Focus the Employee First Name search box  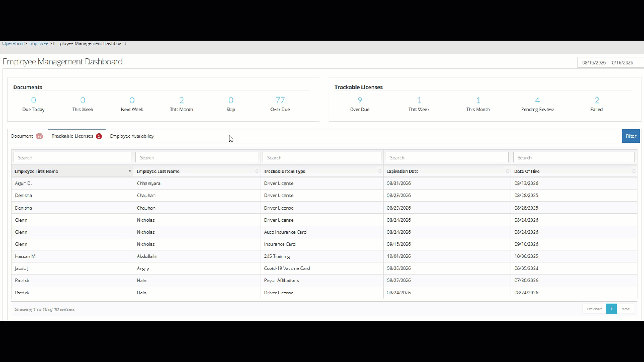[72, 157]
